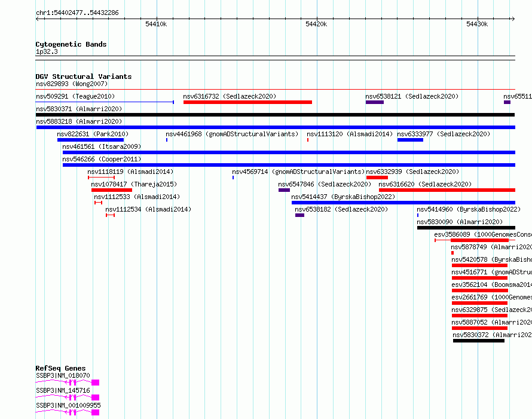Select the nsv1118119 (Alsmadi2014) label
Viewport: 532px width, 419px height.
coord(130,172)
